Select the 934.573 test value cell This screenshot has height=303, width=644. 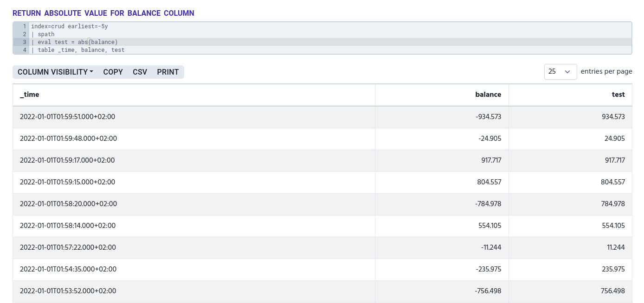[613, 117]
